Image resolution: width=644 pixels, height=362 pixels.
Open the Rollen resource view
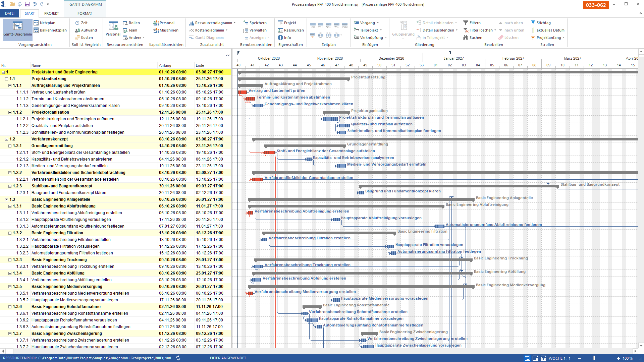pos(131,23)
